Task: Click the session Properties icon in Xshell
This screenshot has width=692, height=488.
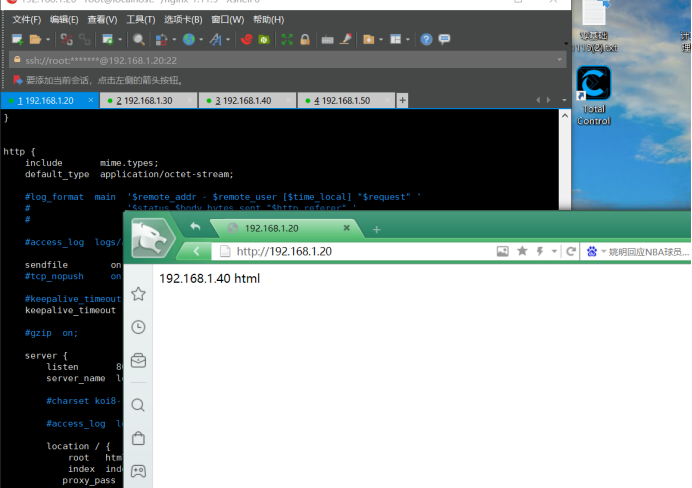Action: pos(108,40)
